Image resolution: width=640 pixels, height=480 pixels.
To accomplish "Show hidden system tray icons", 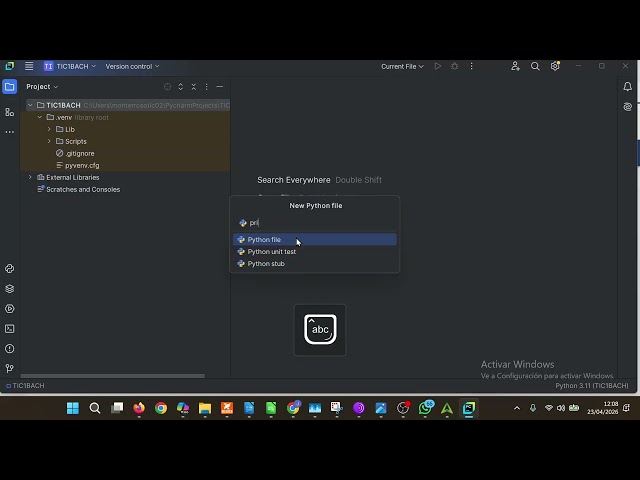I will pos(517,408).
